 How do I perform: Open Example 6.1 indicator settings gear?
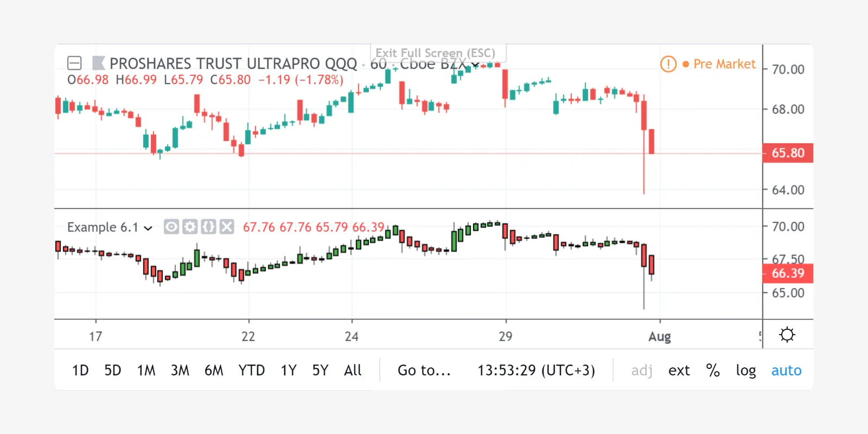point(190,227)
